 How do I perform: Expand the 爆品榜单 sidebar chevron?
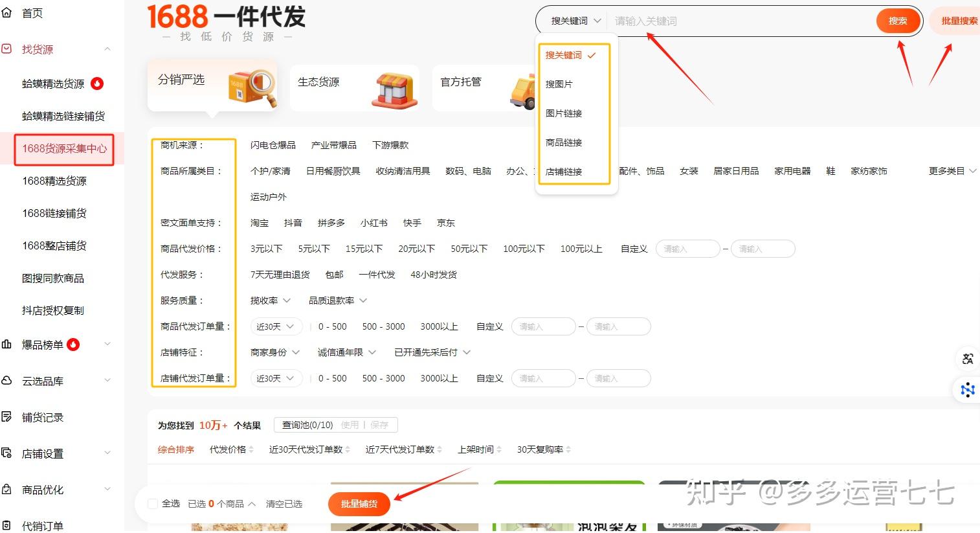click(107, 345)
